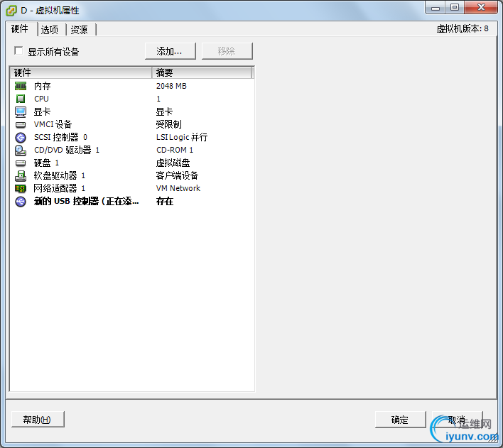Select the SCSI 控制器 0 row
Viewport: 503px width, 448px height.
pos(132,137)
